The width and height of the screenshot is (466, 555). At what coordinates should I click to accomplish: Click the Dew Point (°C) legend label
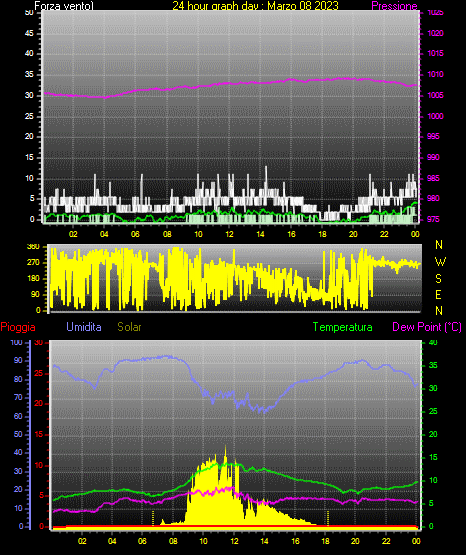(x=427, y=327)
